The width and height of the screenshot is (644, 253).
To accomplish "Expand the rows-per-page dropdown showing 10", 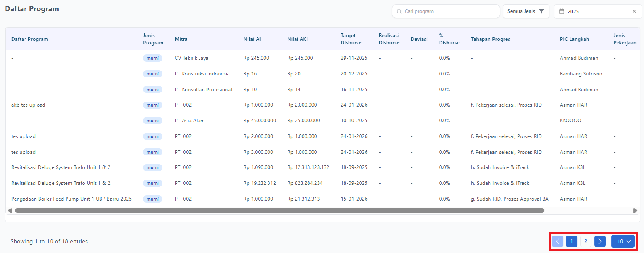I will [x=623, y=241].
